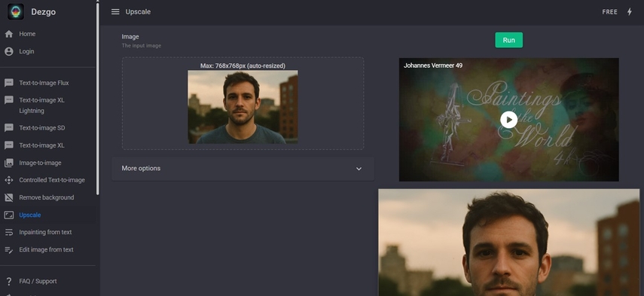Click the Text-to-image SD icon
This screenshot has height=296, width=644.
tap(9, 128)
